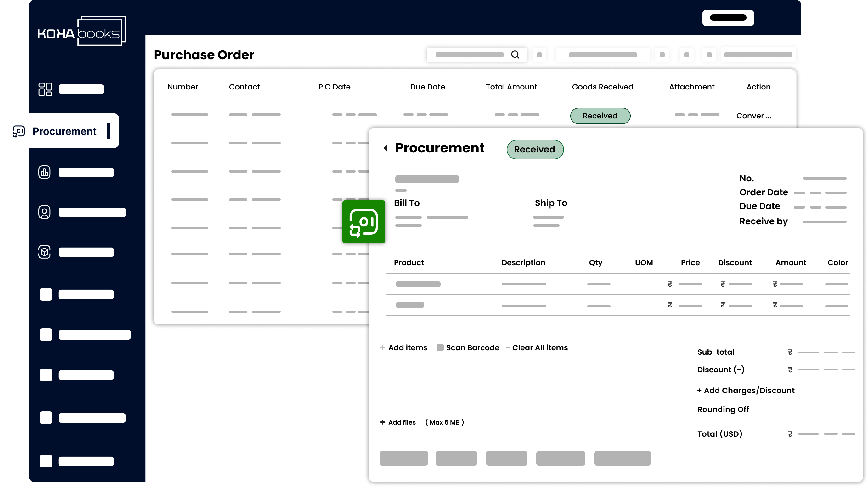Viewport: 868px width, 487px height.
Task: Click the dashboard grid icon in sidebar
Action: pyautogui.click(x=45, y=89)
